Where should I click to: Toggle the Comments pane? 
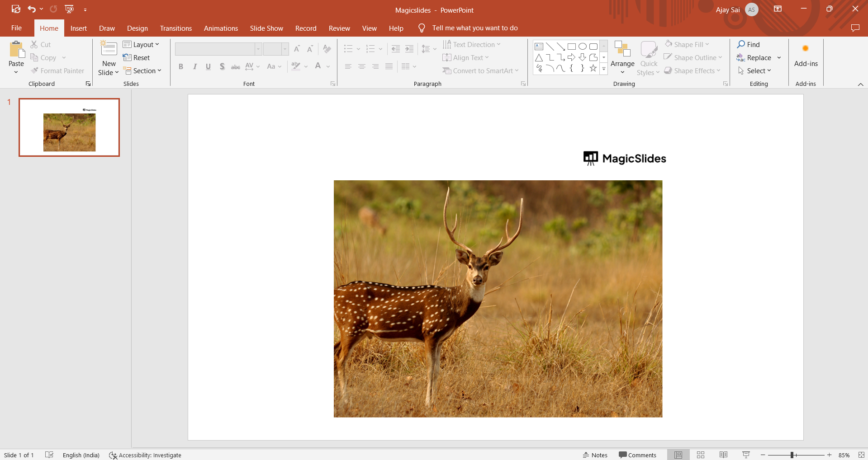(638, 455)
